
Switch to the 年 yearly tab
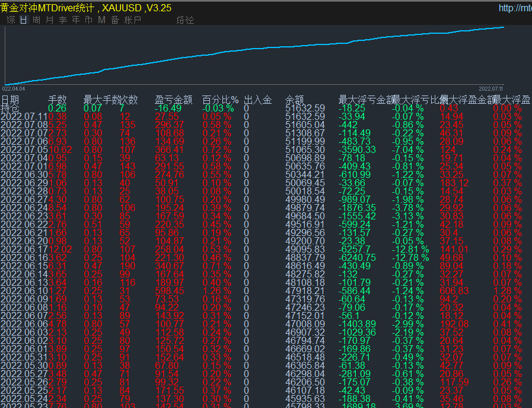(76, 20)
